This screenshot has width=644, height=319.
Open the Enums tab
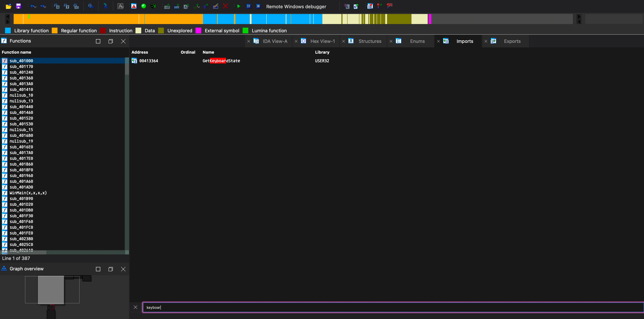click(417, 41)
